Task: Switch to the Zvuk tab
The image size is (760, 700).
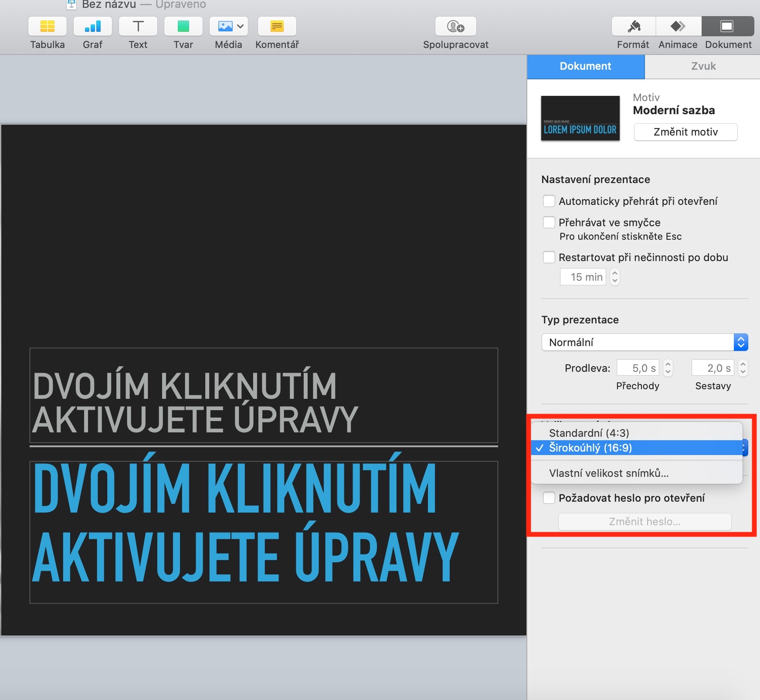Action: pyautogui.click(x=703, y=66)
